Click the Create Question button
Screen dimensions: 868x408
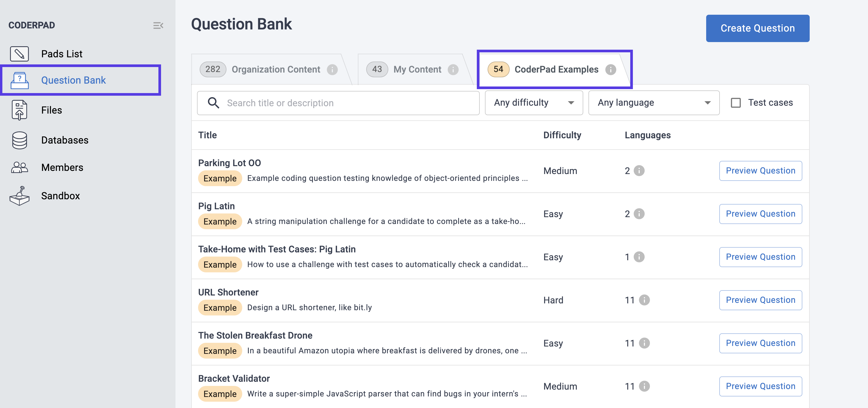point(757,28)
